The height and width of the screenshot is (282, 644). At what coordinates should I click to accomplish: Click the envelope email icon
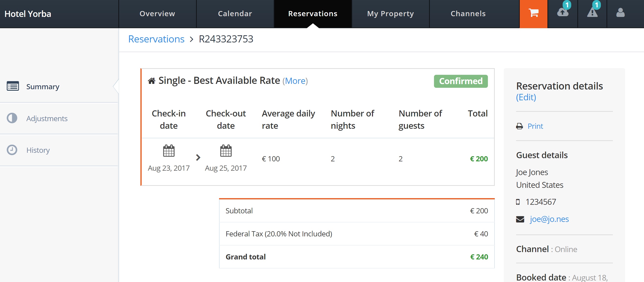520,219
